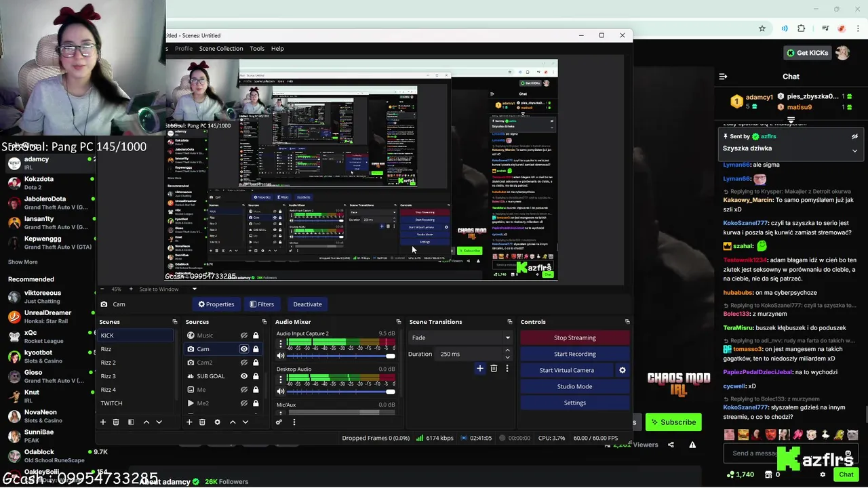Toggle visibility of the SUB GOAL source

point(244,376)
